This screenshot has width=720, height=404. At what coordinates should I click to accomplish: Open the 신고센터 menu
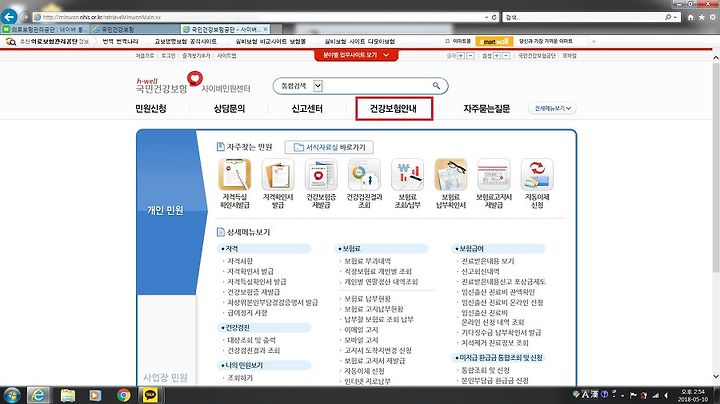307,109
